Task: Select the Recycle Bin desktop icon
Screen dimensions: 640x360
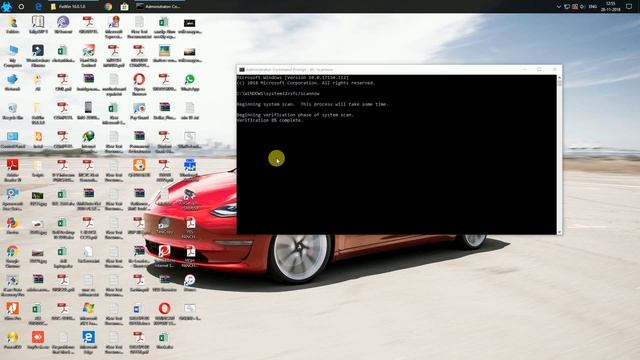Action: pyautogui.click(x=13, y=111)
